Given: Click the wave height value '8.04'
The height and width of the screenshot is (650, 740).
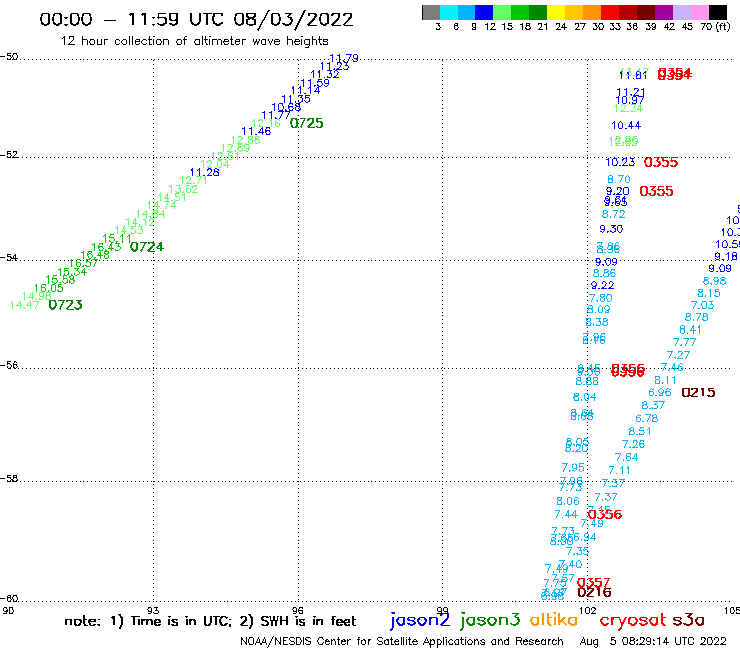Looking at the screenshot, I should tap(585, 397).
